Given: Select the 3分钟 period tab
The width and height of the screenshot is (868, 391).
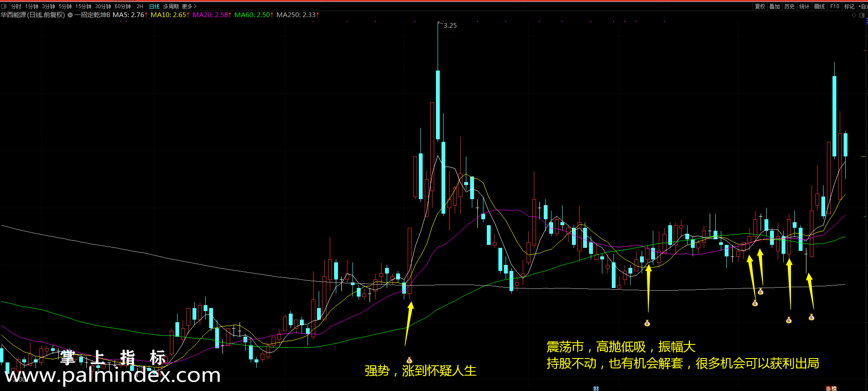Looking at the screenshot, I should point(49,6).
